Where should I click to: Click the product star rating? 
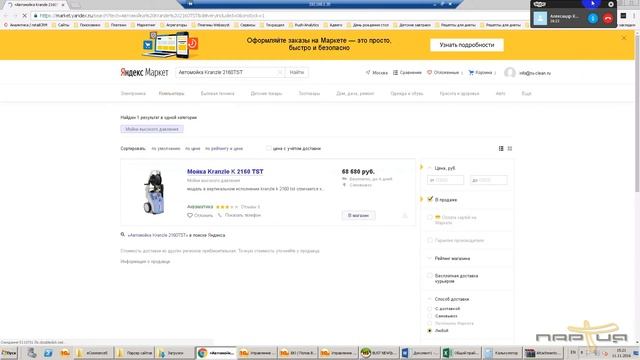click(x=227, y=207)
